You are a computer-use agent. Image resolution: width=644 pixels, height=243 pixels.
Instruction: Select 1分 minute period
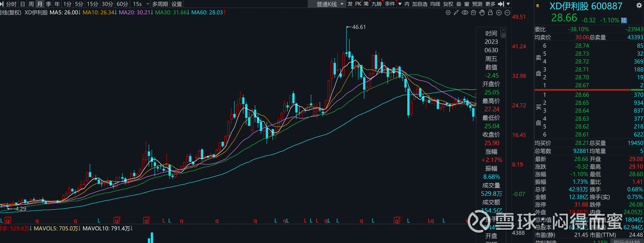[x=67, y=4]
